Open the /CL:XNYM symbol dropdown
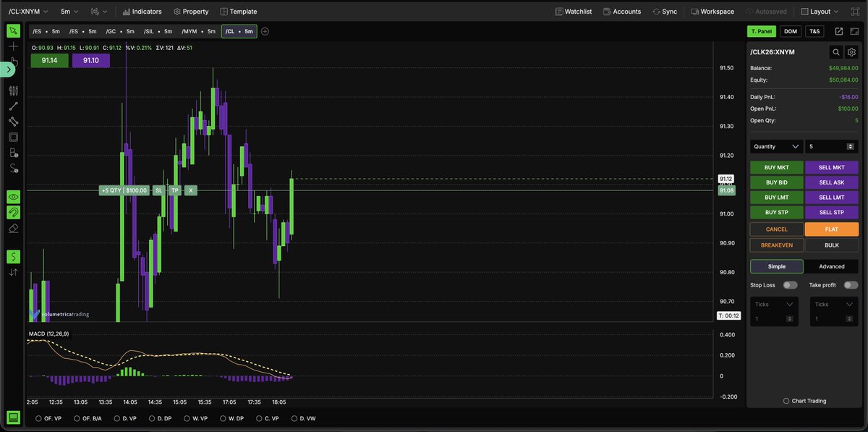The width and height of the screenshot is (868, 432). pos(29,12)
